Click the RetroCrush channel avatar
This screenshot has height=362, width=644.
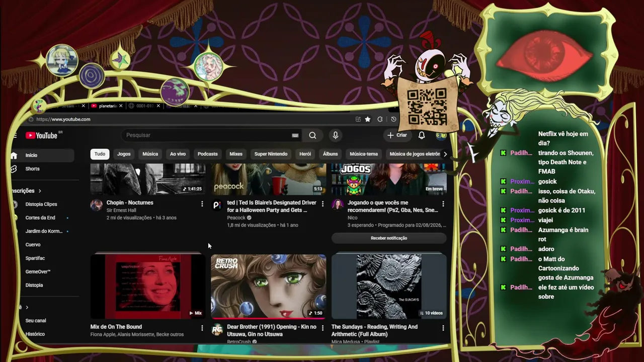217,329
